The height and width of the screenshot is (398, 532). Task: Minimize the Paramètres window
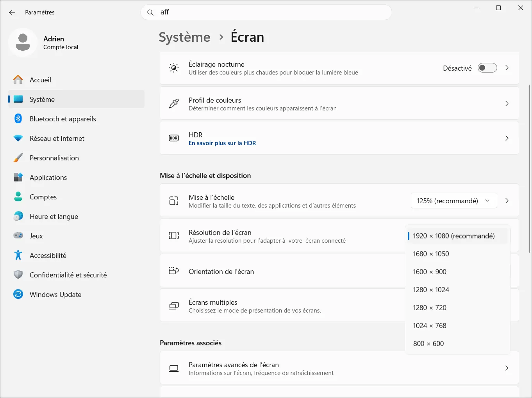click(x=476, y=8)
